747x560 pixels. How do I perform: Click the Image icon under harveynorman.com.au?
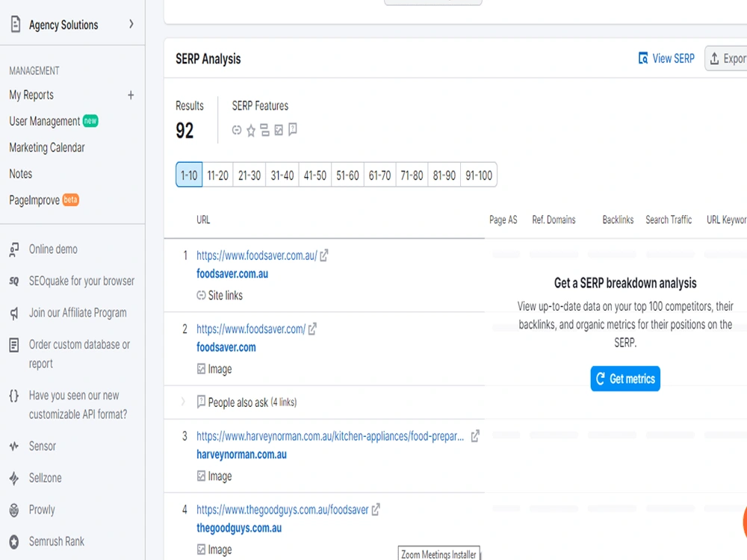click(201, 476)
